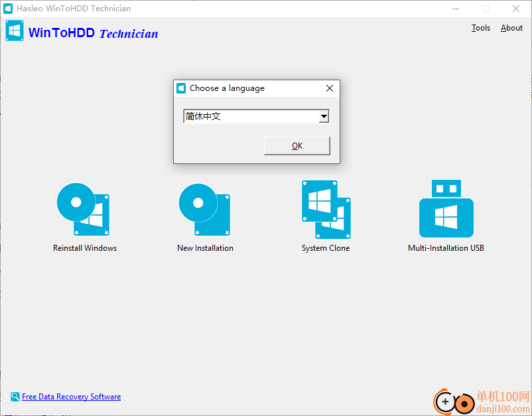The width and height of the screenshot is (532, 416).
Task: Select the 简体中文 language field
Action: tap(256, 116)
